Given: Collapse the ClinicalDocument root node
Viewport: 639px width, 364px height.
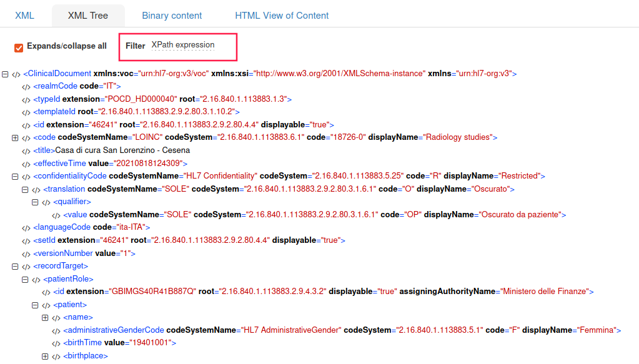Looking at the screenshot, I should pyautogui.click(x=6, y=74).
